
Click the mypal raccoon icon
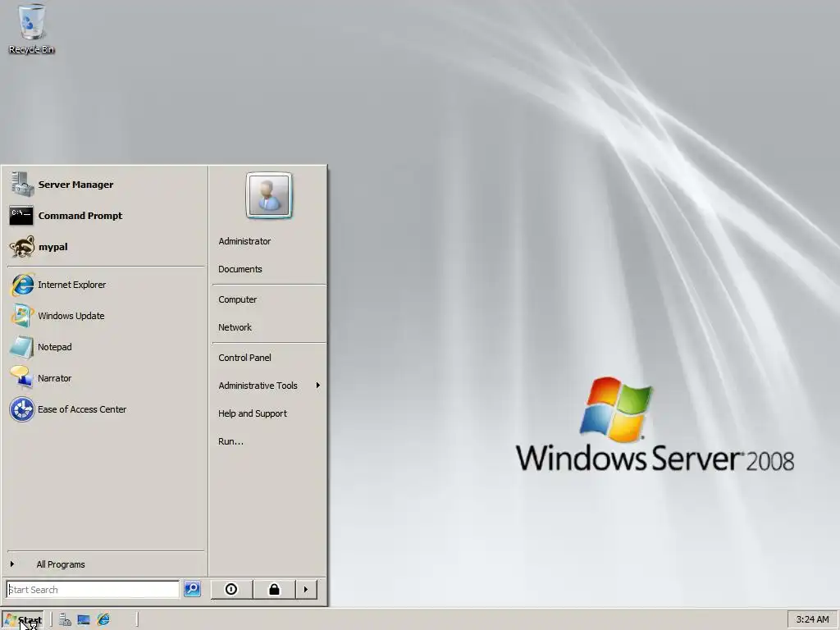click(x=22, y=247)
